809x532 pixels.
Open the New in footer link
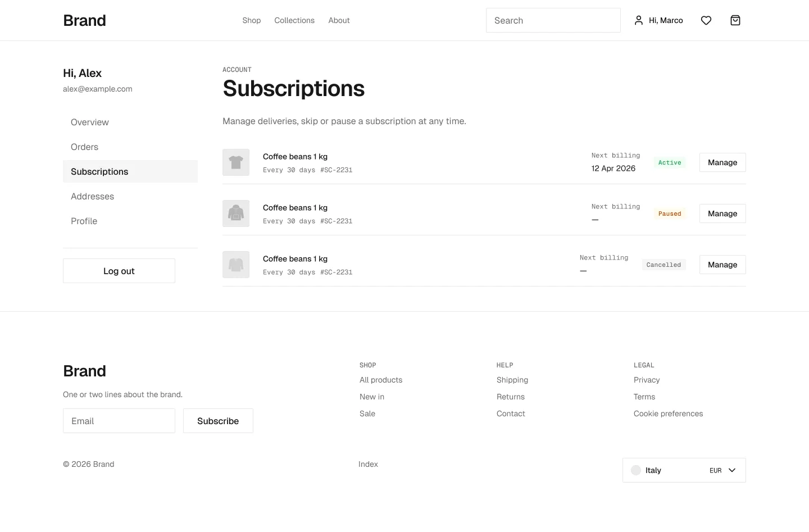pos(372,397)
